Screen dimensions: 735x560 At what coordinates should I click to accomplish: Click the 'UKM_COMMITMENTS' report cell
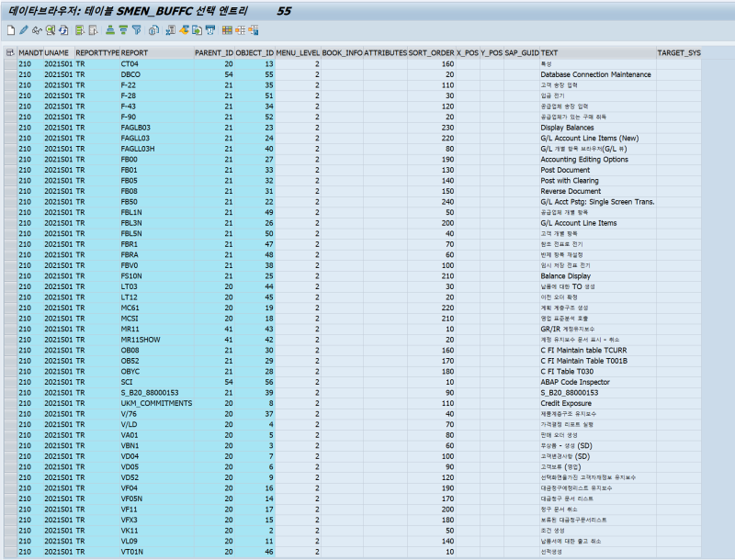pos(157,403)
